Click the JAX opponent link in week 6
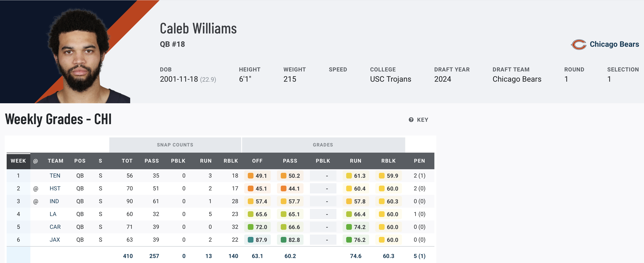644x263 pixels. point(55,240)
